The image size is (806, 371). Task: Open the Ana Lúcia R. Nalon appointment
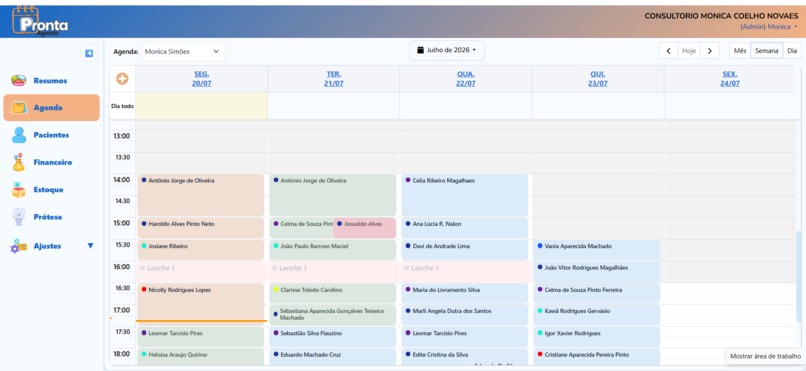tap(465, 228)
